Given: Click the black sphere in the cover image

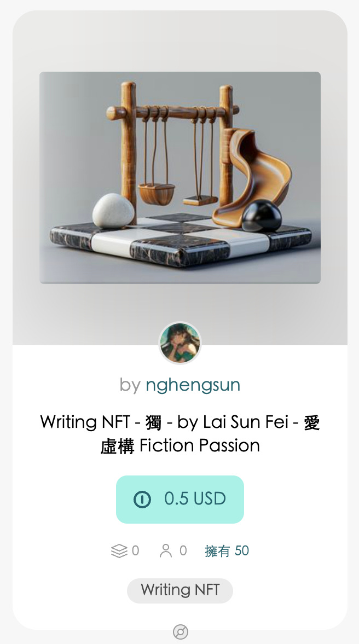Looking at the screenshot, I should pyautogui.click(x=262, y=215).
